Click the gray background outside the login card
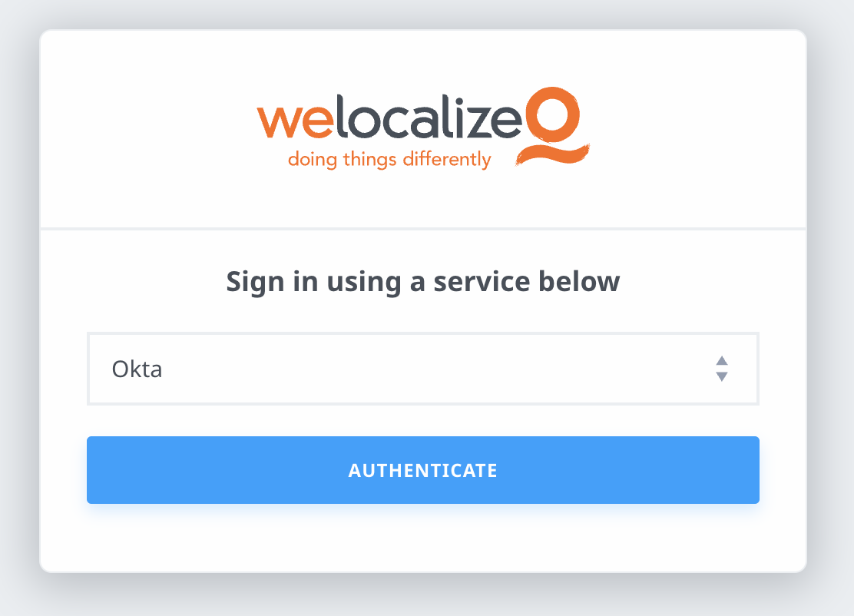854x616 pixels. pos(19,307)
